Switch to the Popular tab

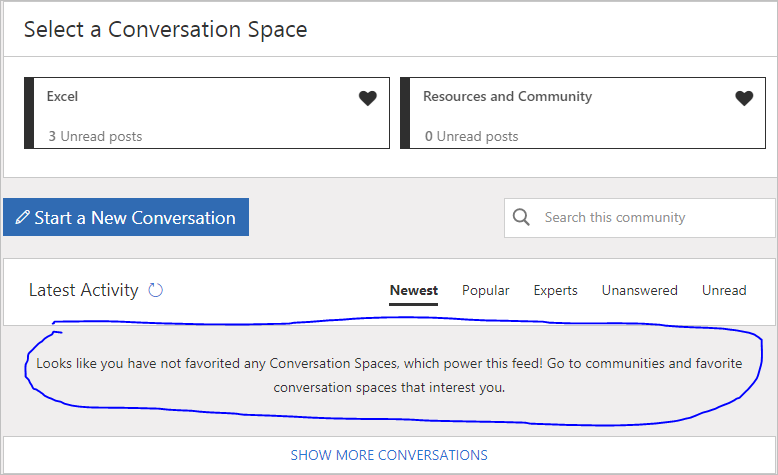coord(486,291)
